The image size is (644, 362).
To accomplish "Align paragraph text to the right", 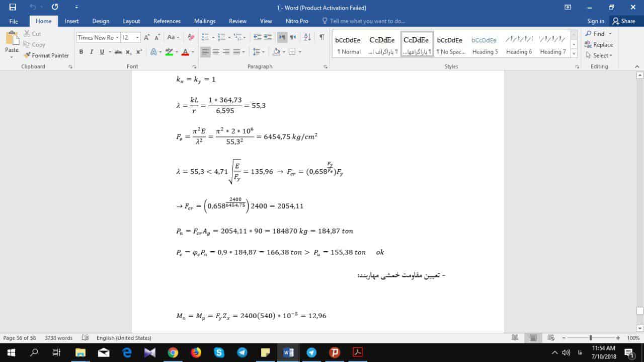I will click(x=226, y=52).
